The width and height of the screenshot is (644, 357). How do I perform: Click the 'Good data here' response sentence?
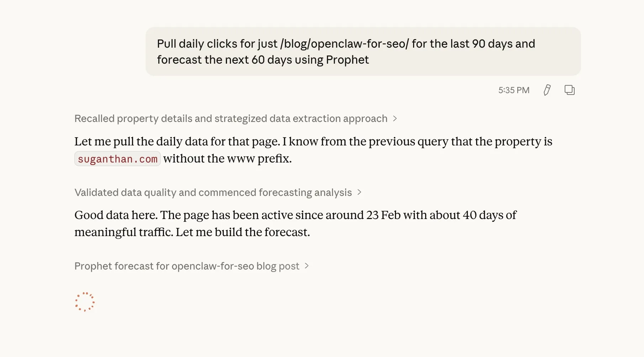pyautogui.click(x=116, y=215)
